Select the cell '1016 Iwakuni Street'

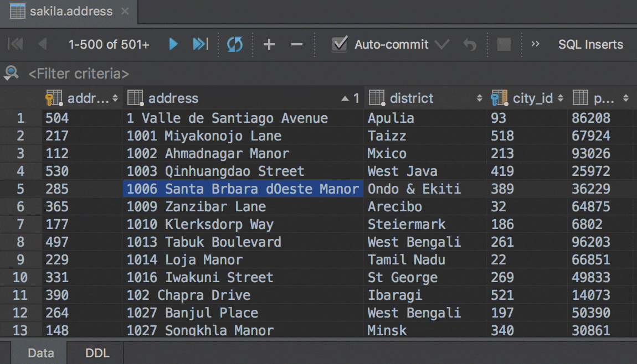(x=243, y=278)
